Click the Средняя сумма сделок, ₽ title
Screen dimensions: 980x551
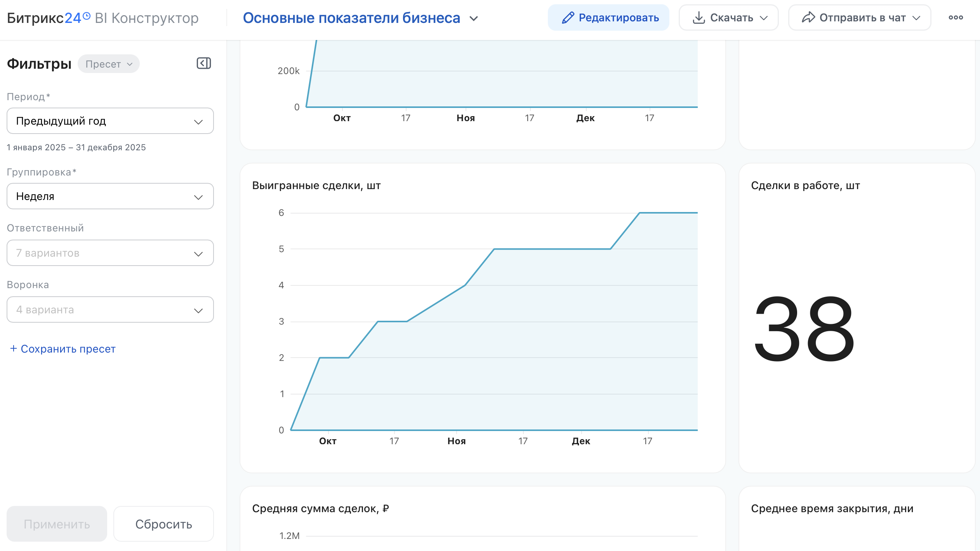click(x=320, y=509)
